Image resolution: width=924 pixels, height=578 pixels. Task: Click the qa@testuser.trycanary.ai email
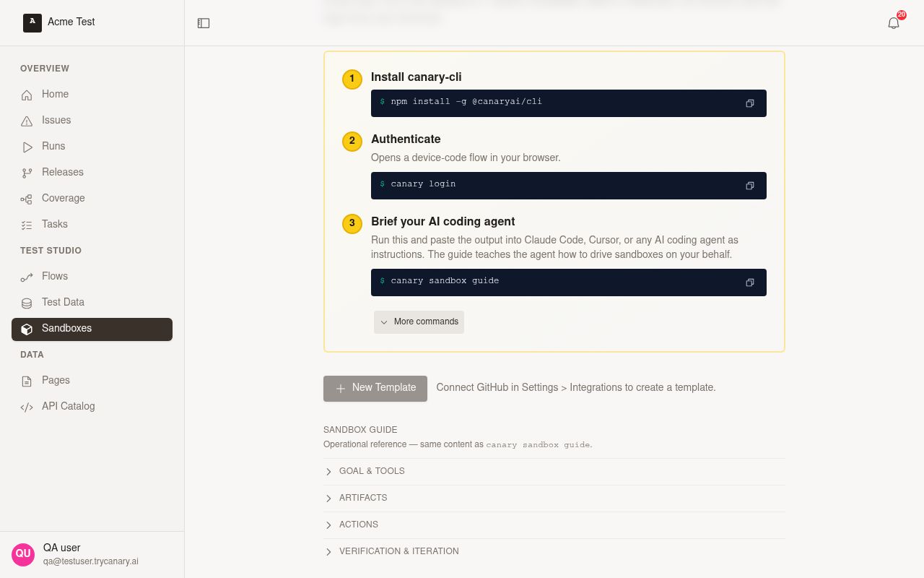91,561
